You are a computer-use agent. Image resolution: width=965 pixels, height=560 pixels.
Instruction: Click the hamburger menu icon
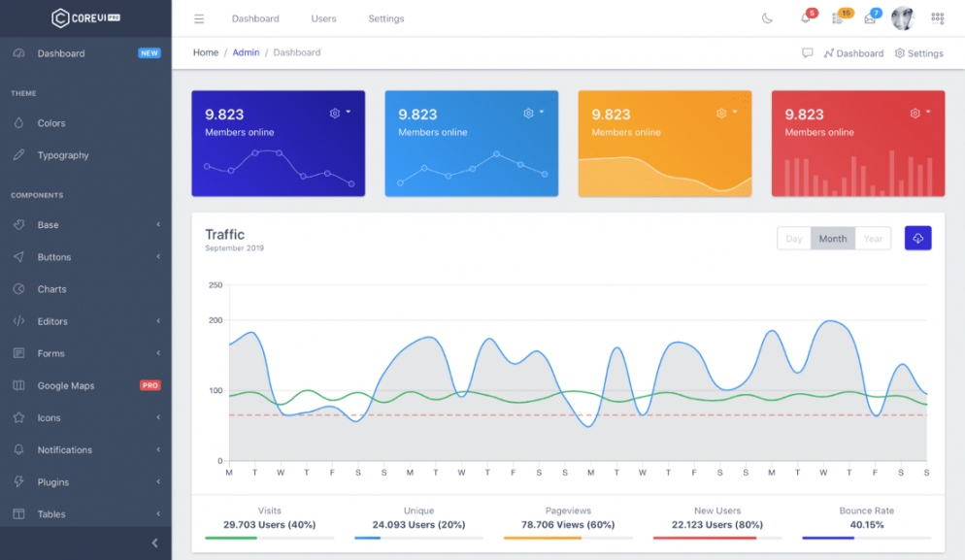(x=199, y=18)
